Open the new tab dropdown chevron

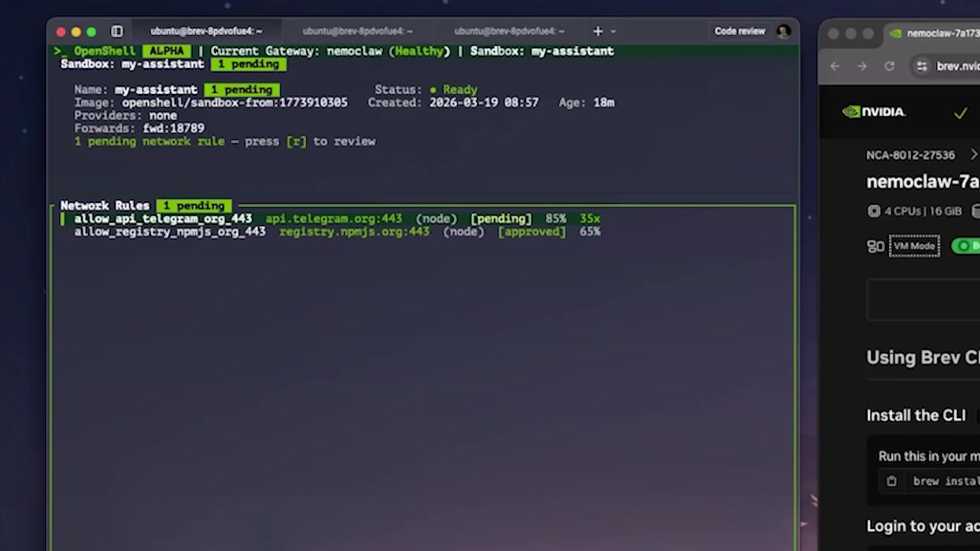pos(612,31)
